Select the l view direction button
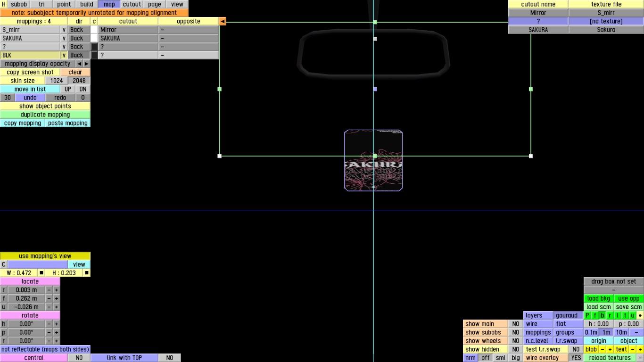Image resolution: width=644 pixels, height=362 pixels. (x=618, y=315)
